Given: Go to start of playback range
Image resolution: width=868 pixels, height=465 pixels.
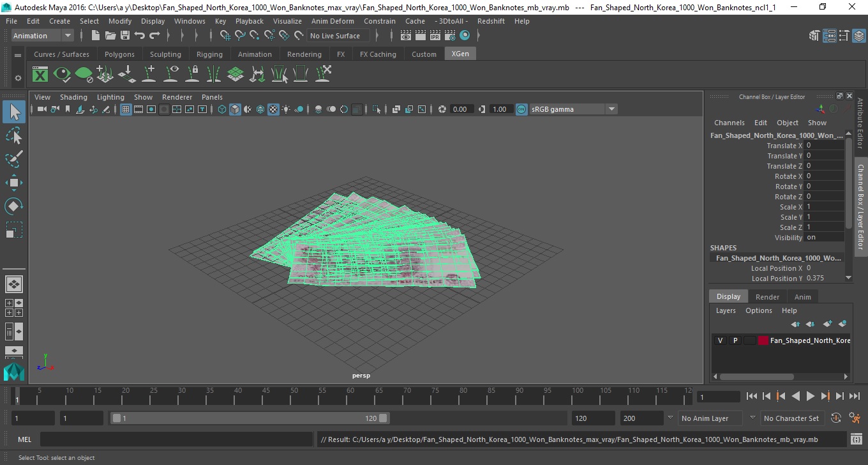Looking at the screenshot, I should 752,397.
